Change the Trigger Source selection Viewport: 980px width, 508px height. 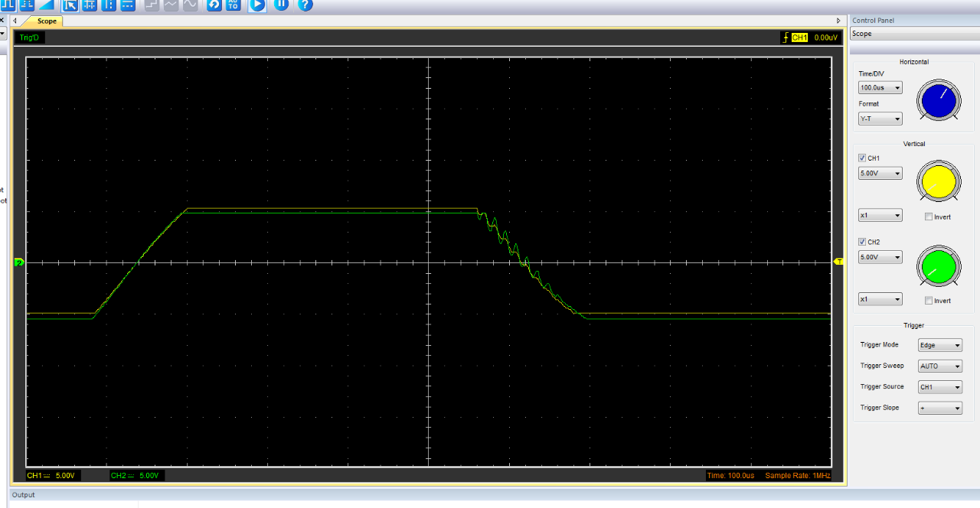click(939, 386)
